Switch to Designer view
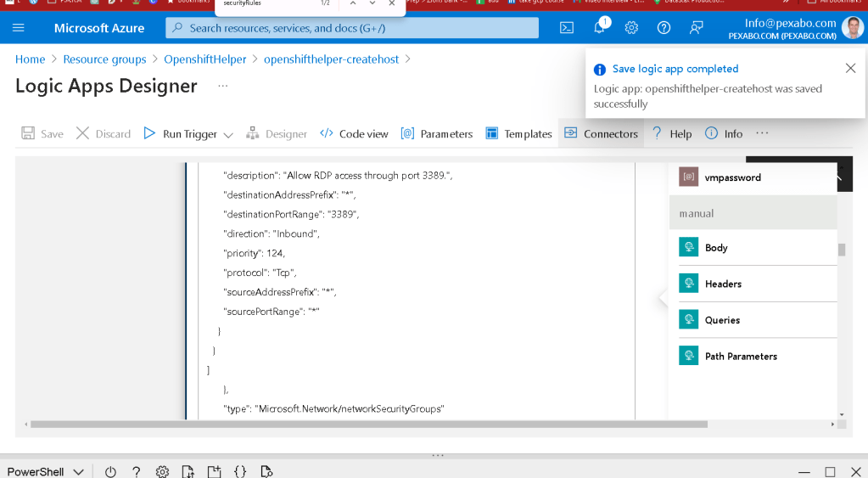Viewport: 868px width, 478px height. pyautogui.click(x=277, y=133)
